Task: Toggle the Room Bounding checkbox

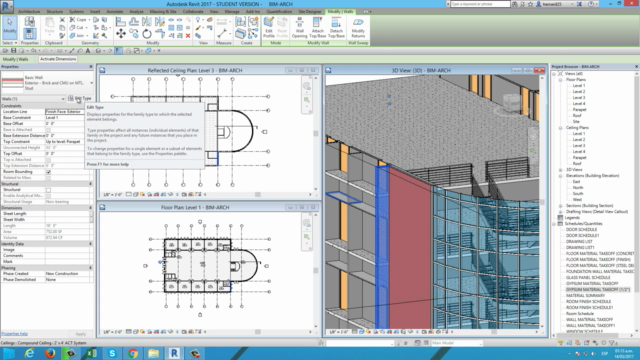Action: pyautogui.click(x=49, y=172)
